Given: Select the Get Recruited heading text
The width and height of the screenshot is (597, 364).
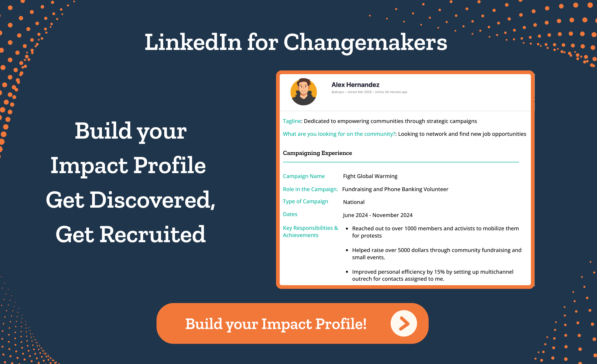Looking at the screenshot, I should click(x=131, y=234).
